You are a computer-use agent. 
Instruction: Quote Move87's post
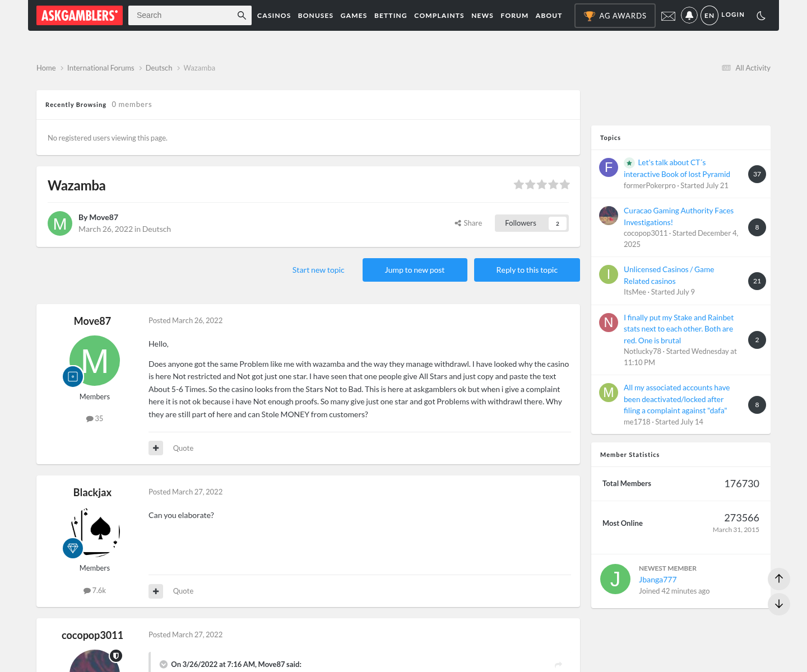[183, 448]
